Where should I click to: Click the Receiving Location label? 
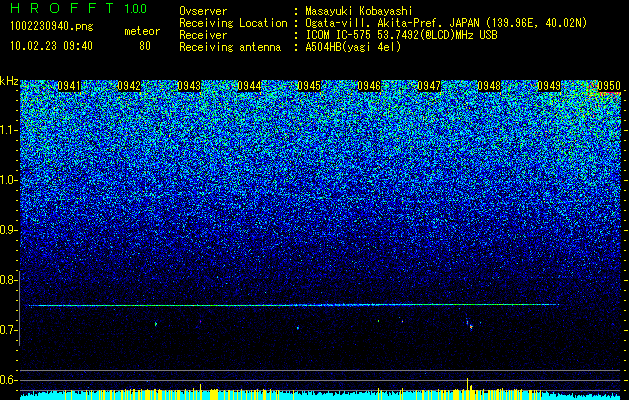(x=233, y=23)
